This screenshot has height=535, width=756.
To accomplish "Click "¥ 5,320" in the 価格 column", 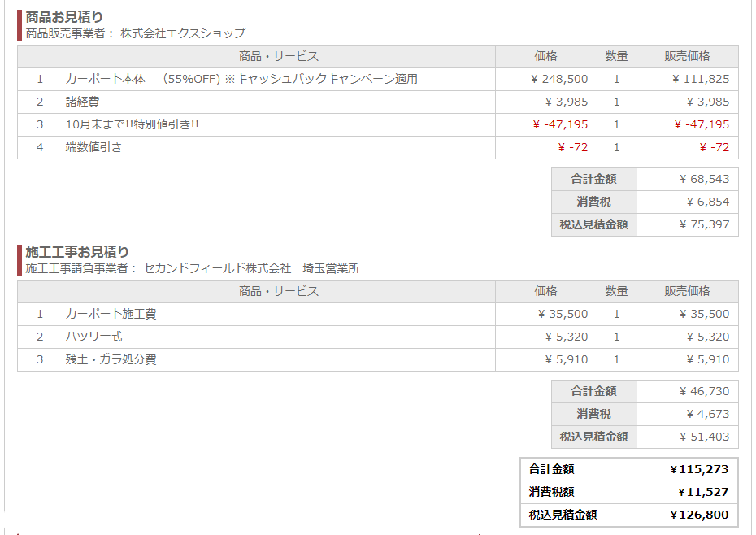I will click(x=567, y=337).
